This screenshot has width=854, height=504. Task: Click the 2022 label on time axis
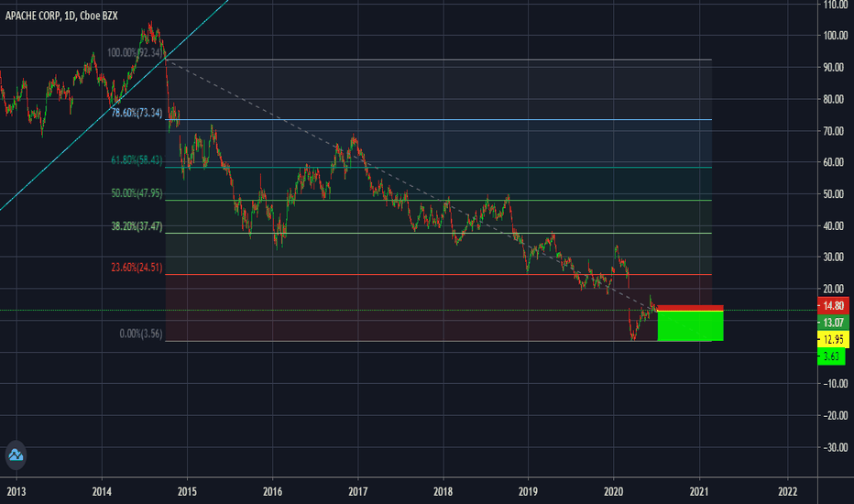[x=787, y=491]
